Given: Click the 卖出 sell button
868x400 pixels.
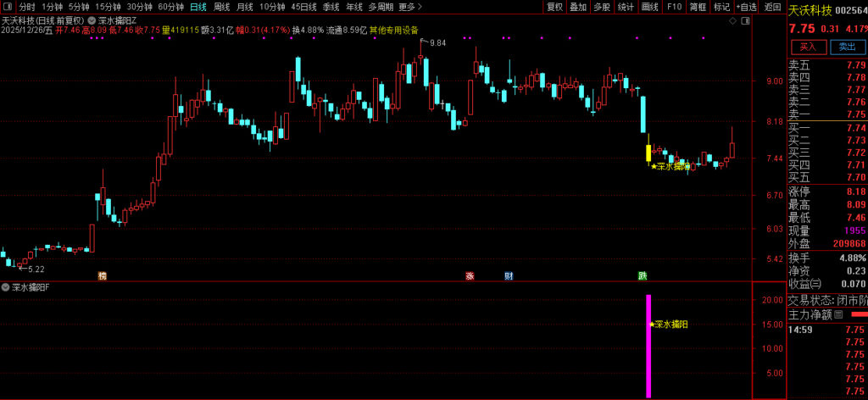Looking at the screenshot, I should [847, 47].
